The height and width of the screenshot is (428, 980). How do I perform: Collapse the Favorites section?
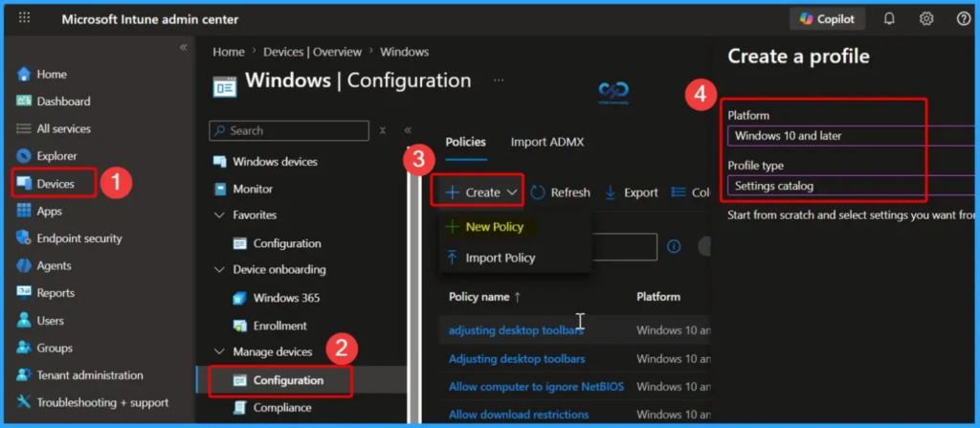[x=219, y=215]
